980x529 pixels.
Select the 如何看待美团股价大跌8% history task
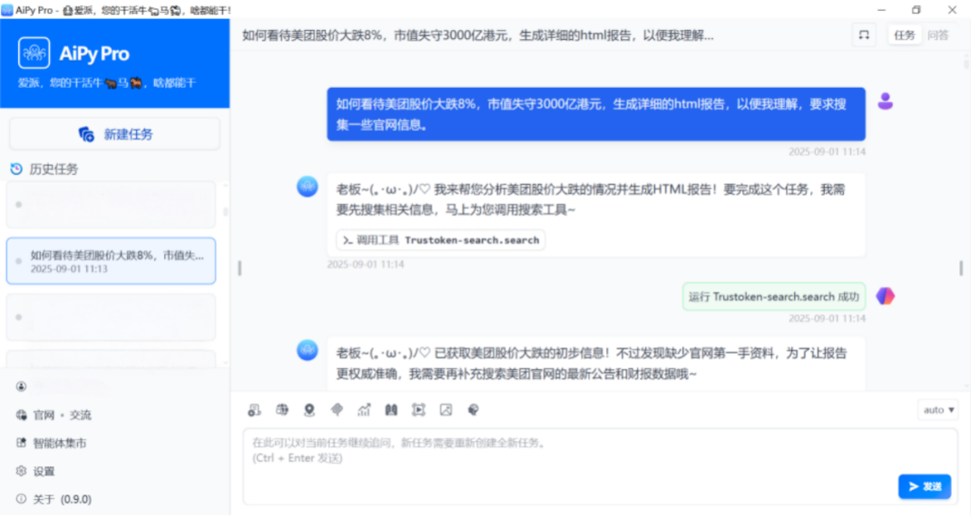pos(112,261)
